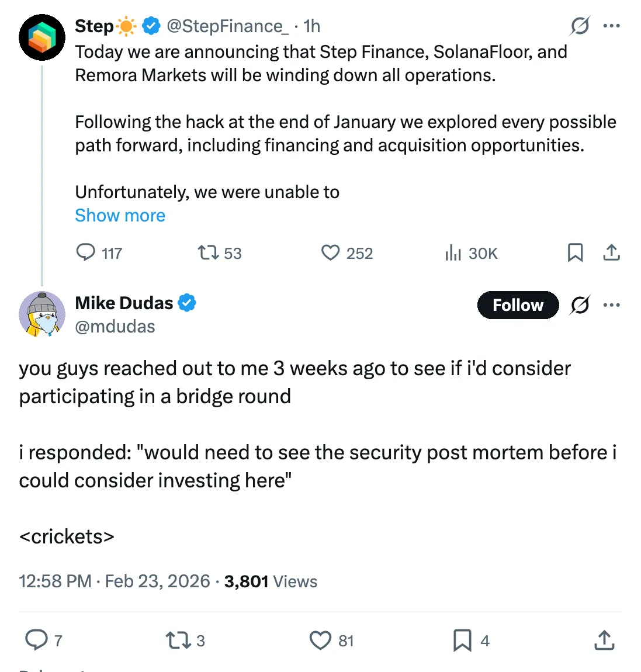
Task: Follow Mike Dudas
Action: (x=518, y=305)
